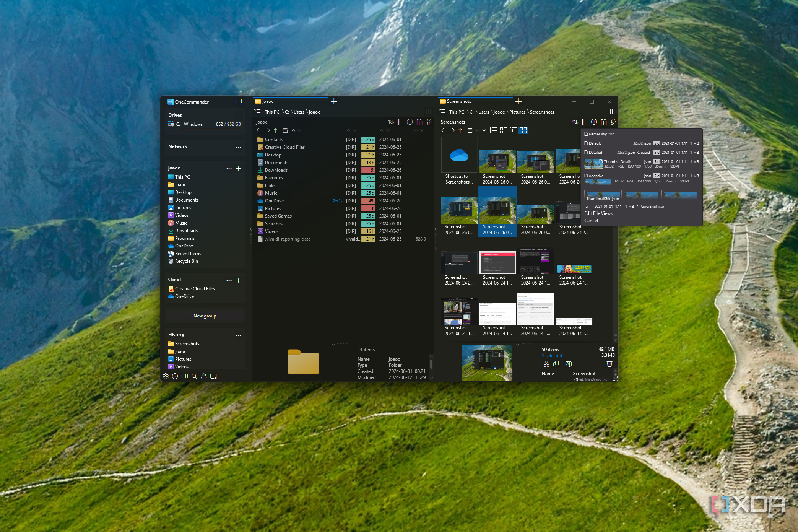Click the New group button in sidebar
Viewport: 798px width, 532px height.
pos(205,316)
